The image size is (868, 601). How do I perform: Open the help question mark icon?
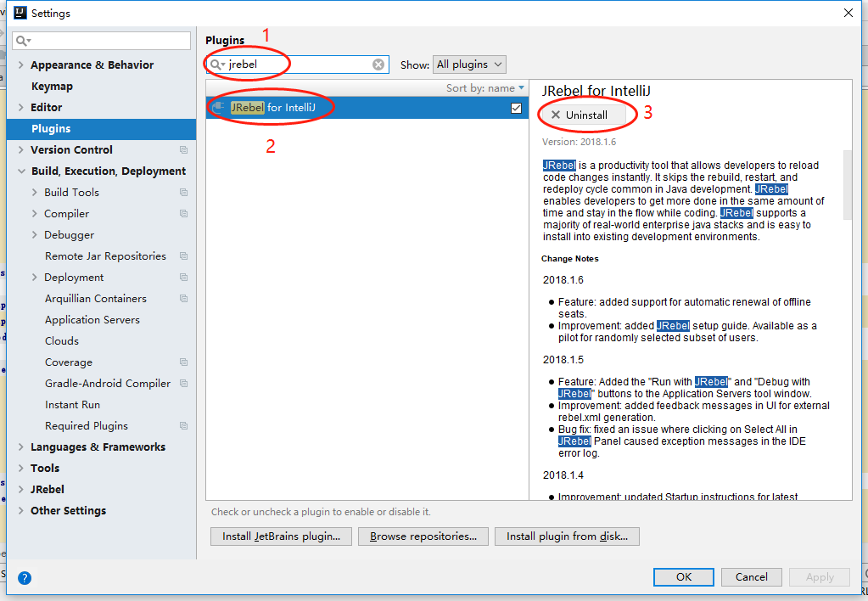pyautogui.click(x=25, y=578)
